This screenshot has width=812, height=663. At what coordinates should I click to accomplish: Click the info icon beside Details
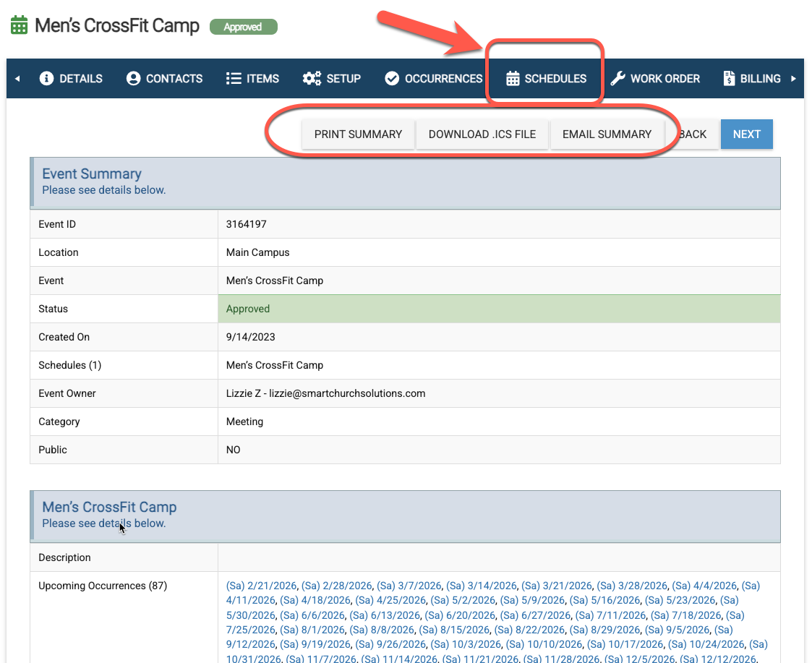[x=47, y=79]
